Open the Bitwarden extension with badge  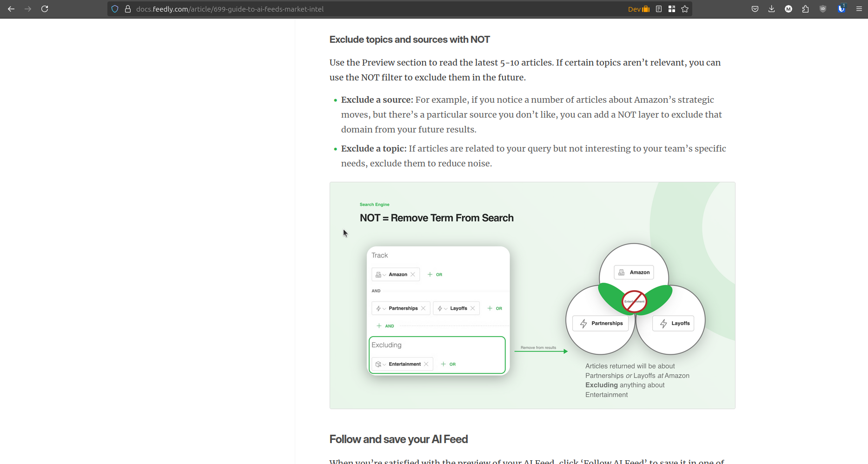point(841,9)
